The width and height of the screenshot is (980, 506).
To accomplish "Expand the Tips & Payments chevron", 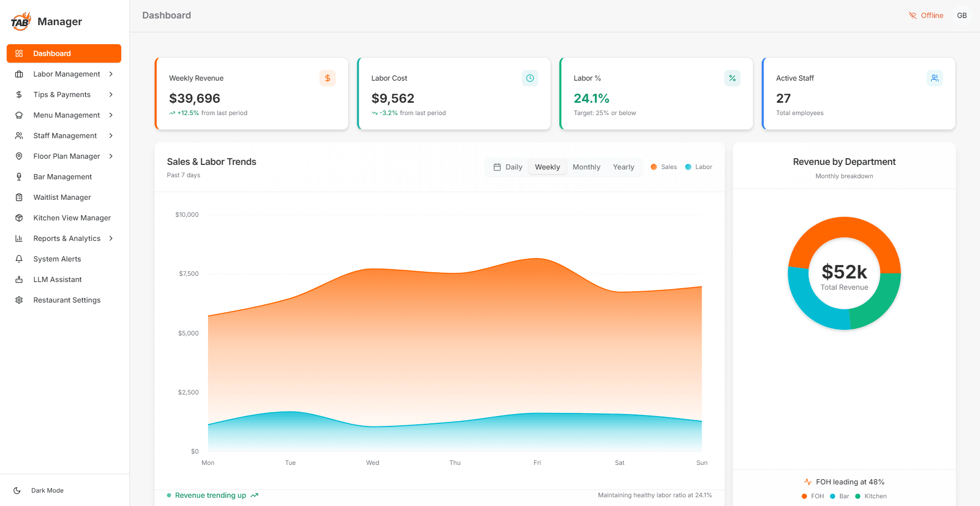I will pyautogui.click(x=111, y=95).
